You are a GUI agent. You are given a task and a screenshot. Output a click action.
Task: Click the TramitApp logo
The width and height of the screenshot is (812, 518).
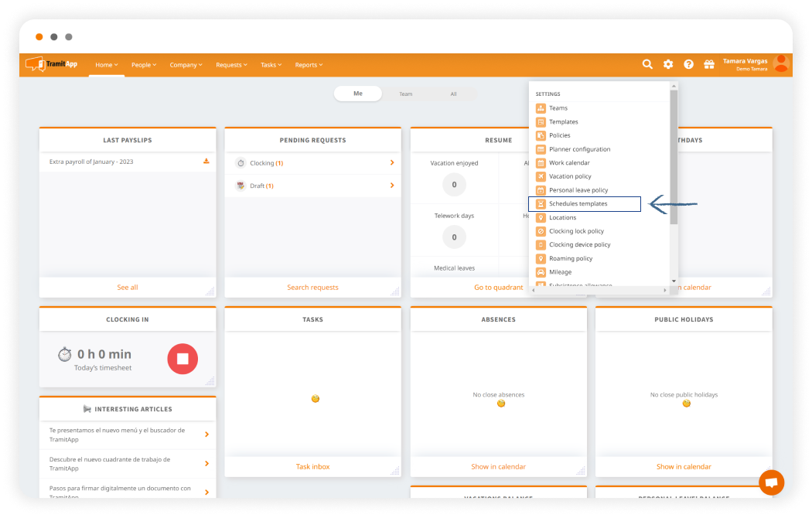point(51,64)
